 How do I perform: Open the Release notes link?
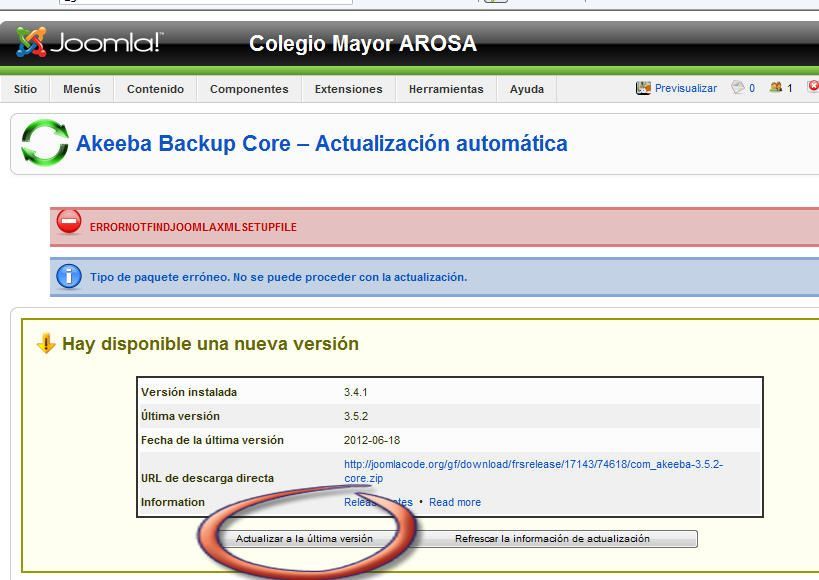(x=378, y=502)
